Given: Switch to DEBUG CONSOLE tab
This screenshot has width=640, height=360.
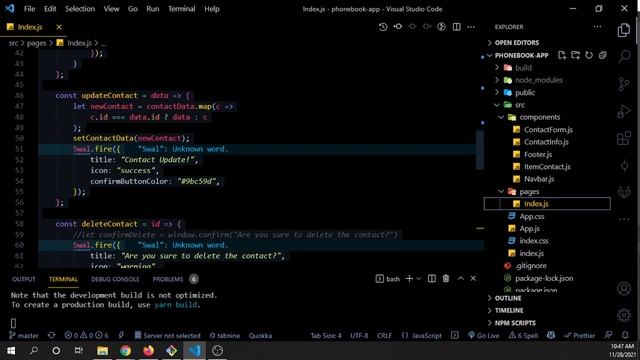Looking at the screenshot, I should (x=115, y=279).
